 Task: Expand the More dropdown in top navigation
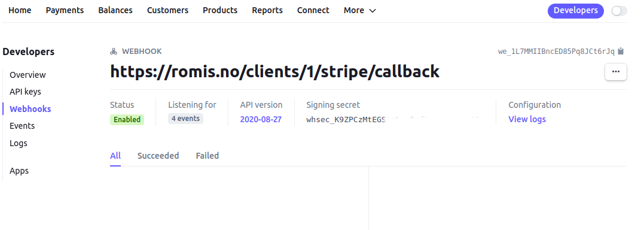click(x=360, y=11)
